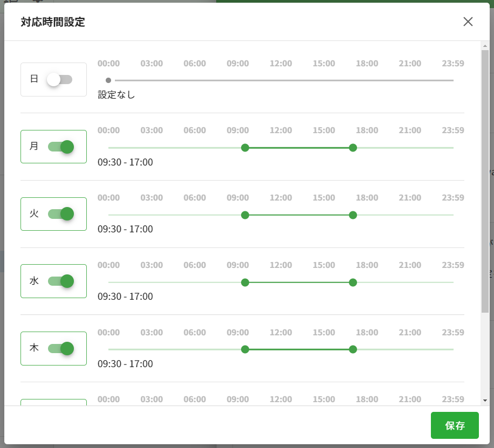Click Tuesday's end time slider handle
Image resolution: width=494 pixels, height=448 pixels.
353,215
